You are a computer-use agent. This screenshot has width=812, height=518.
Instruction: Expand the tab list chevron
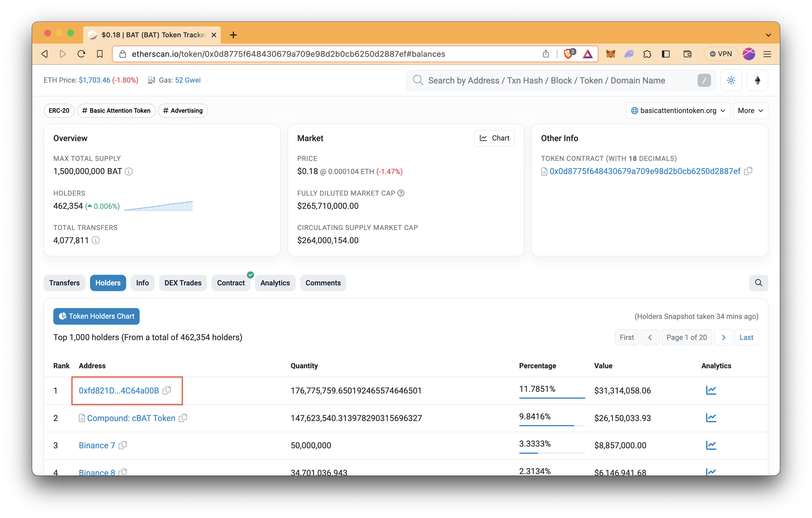[x=768, y=35]
